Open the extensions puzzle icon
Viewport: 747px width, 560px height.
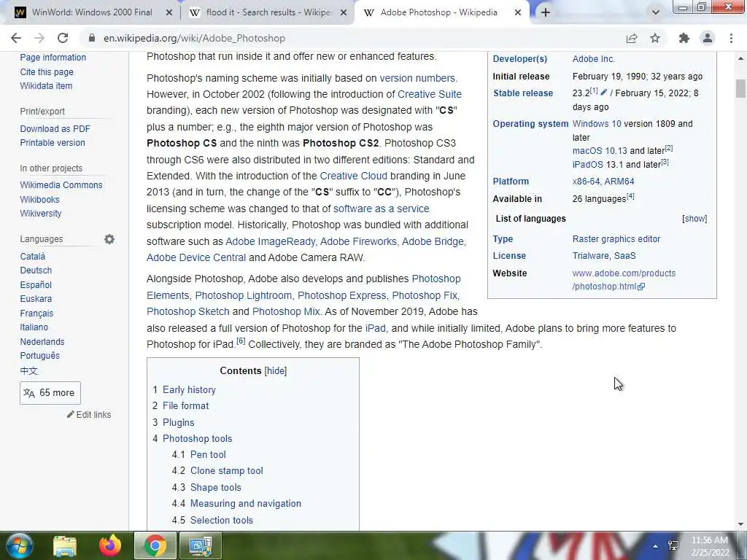tap(684, 38)
